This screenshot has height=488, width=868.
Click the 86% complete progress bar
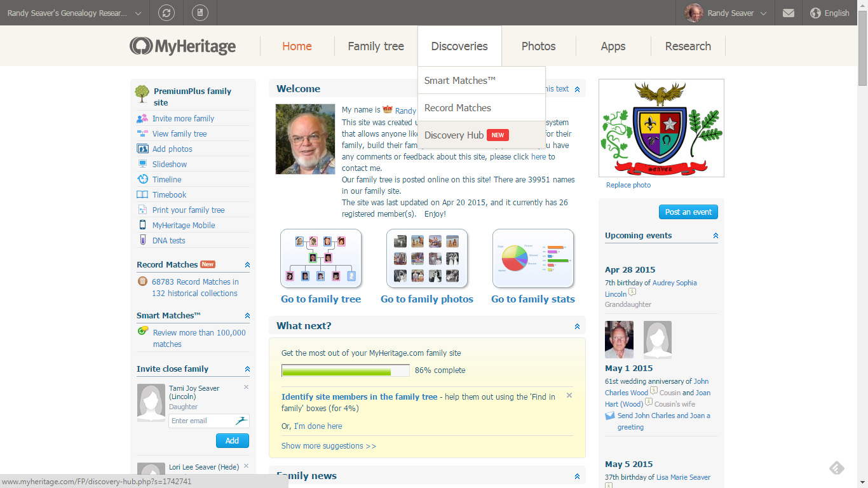(x=345, y=370)
